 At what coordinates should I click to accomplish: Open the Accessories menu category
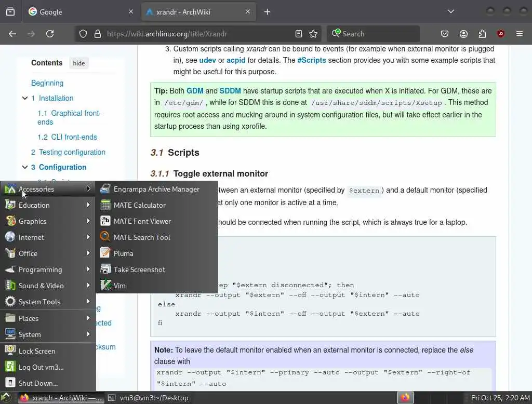click(x=48, y=189)
